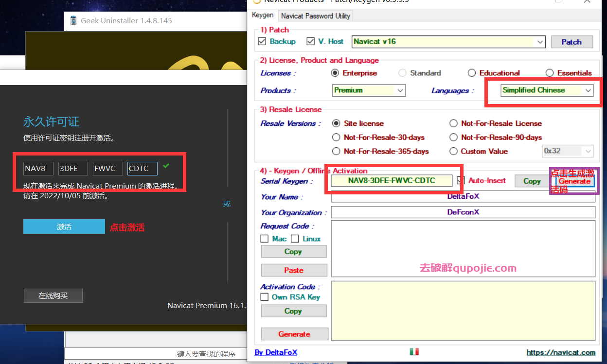The image size is (607, 364).
Task: Click Generate below the Activation Code section
Action: click(294, 334)
